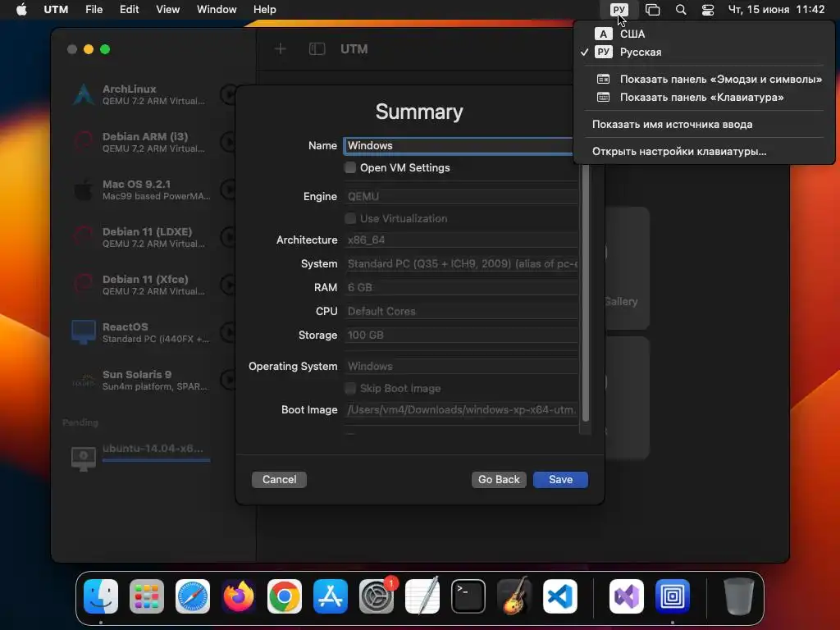The image size is (840, 630).
Task: Click the Architecture field showing x86_64
Action: (x=461, y=240)
